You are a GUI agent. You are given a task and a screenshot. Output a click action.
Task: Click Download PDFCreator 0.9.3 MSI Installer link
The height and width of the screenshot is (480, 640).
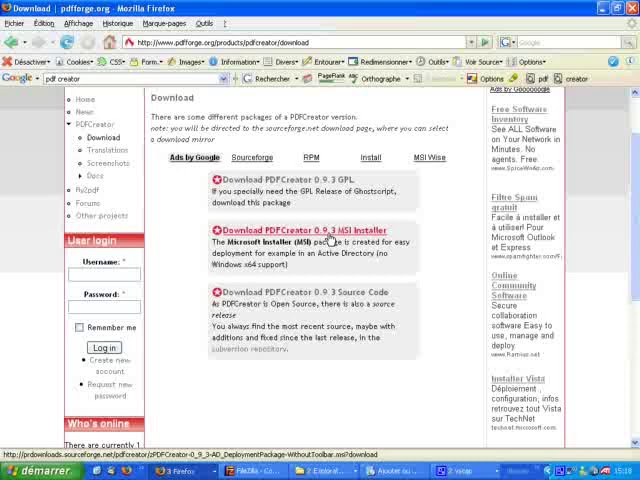pyautogui.click(x=304, y=230)
